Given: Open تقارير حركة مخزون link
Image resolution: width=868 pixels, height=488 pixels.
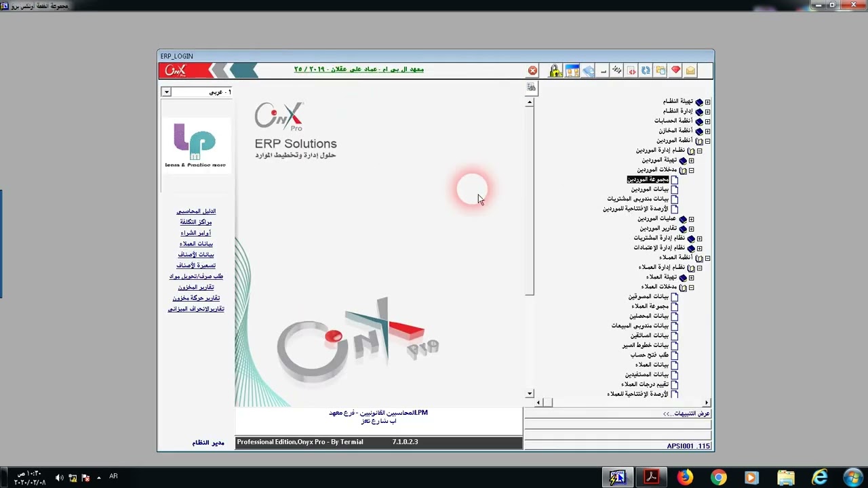Looking at the screenshot, I should pyautogui.click(x=196, y=298).
